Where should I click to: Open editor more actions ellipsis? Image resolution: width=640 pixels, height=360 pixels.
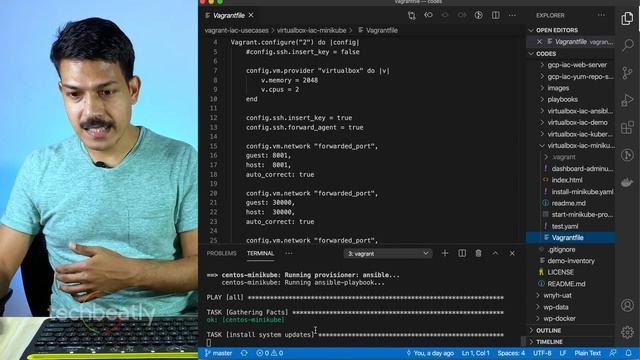pos(512,15)
